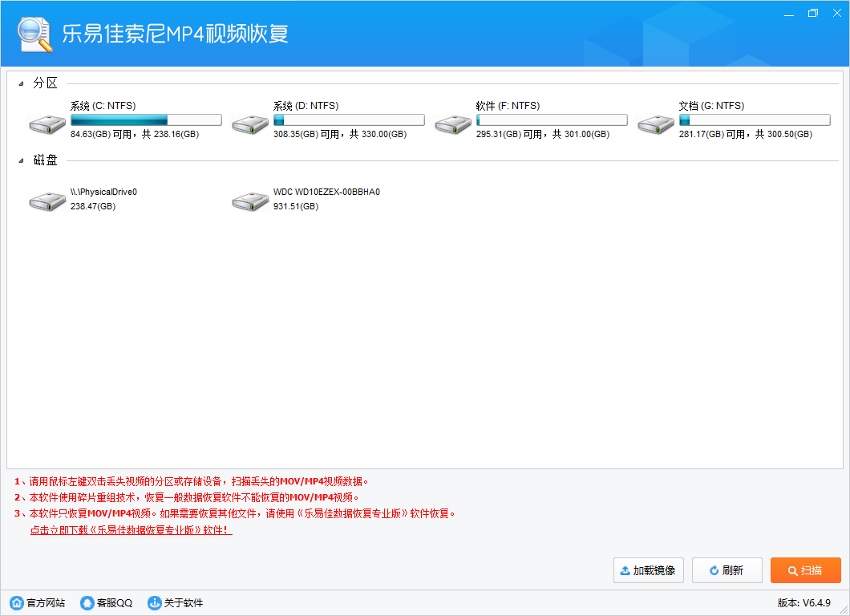
Task: Click the \\.\PhysicalDrive0 label
Action: pyautogui.click(x=103, y=192)
